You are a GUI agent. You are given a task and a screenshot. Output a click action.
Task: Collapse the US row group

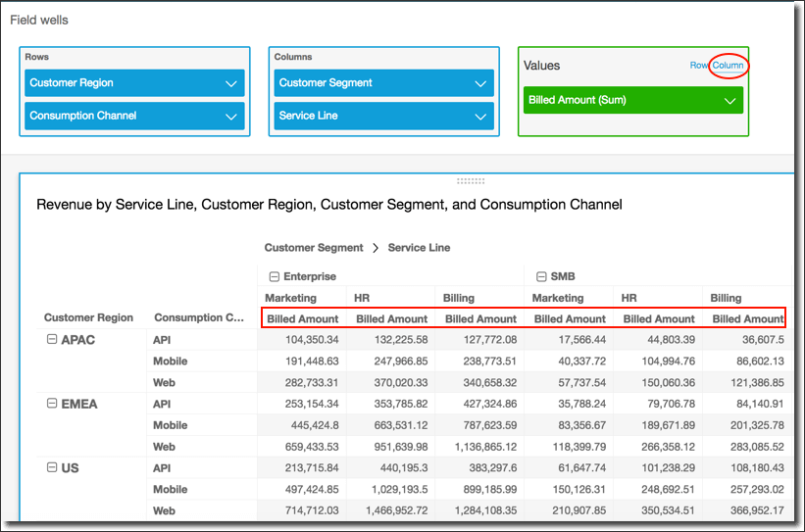52,467
